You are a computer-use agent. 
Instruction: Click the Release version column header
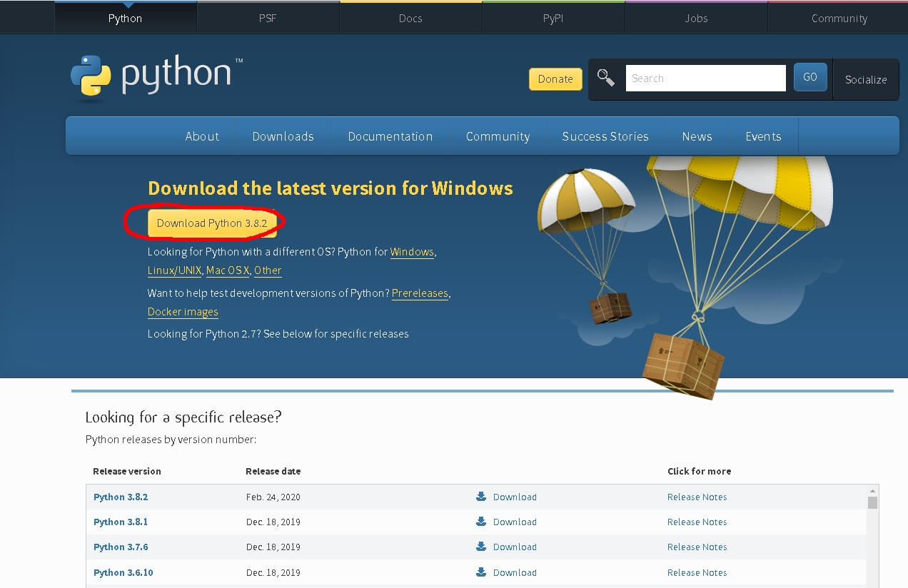click(x=127, y=471)
